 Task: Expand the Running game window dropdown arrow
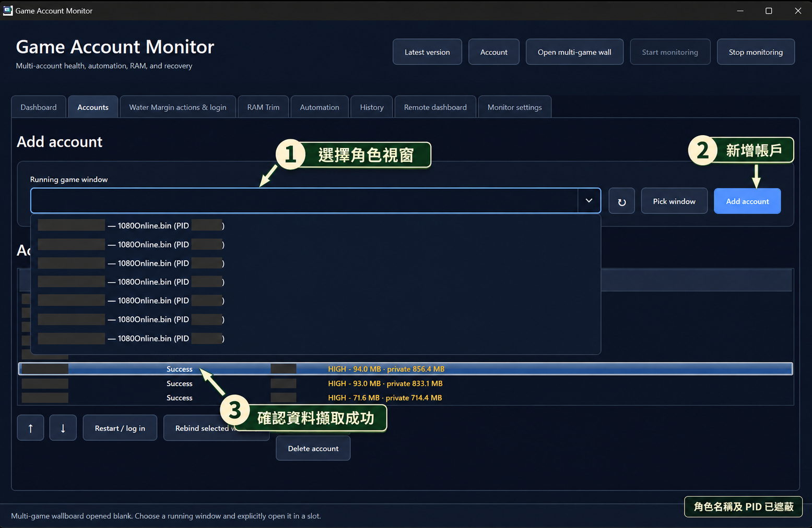[589, 201]
